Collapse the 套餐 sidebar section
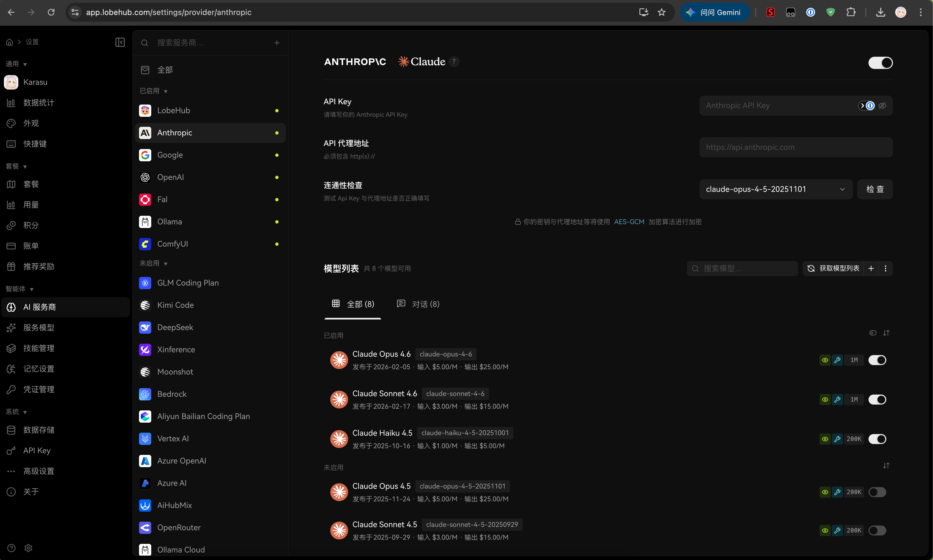This screenshot has height=560, width=933. 16,166
